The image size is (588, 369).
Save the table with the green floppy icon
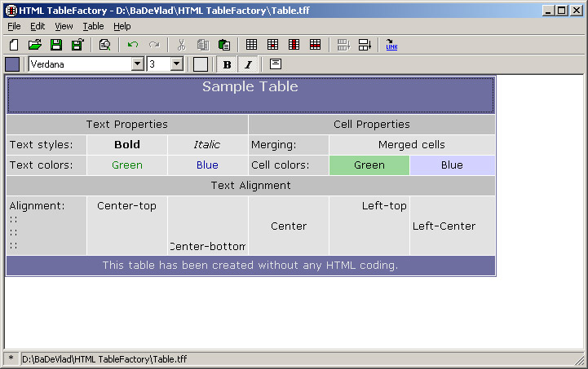(x=56, y=45)
